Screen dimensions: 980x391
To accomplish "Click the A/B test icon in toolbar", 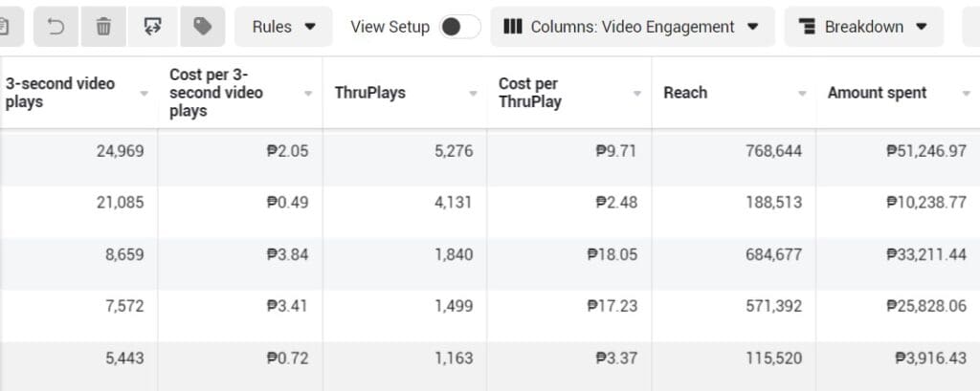I will tap(152, 27).
